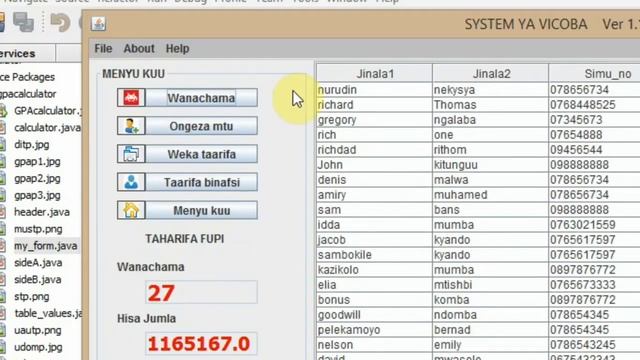
Task: Select gpap2.jpg in project tree
Action: coord(37,179)
